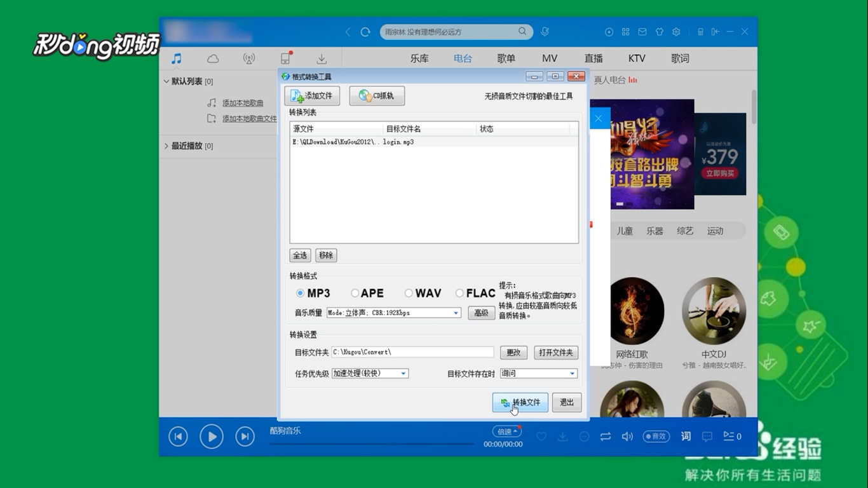Open the four-squares apps tools icon

pyautogui.click(x=626, y=32)
